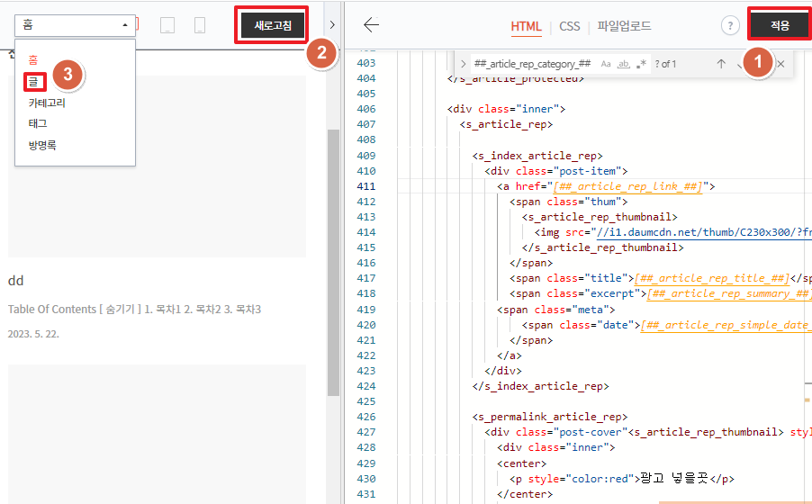Select 홈 in the page list
812x504 pixels.
33,59
